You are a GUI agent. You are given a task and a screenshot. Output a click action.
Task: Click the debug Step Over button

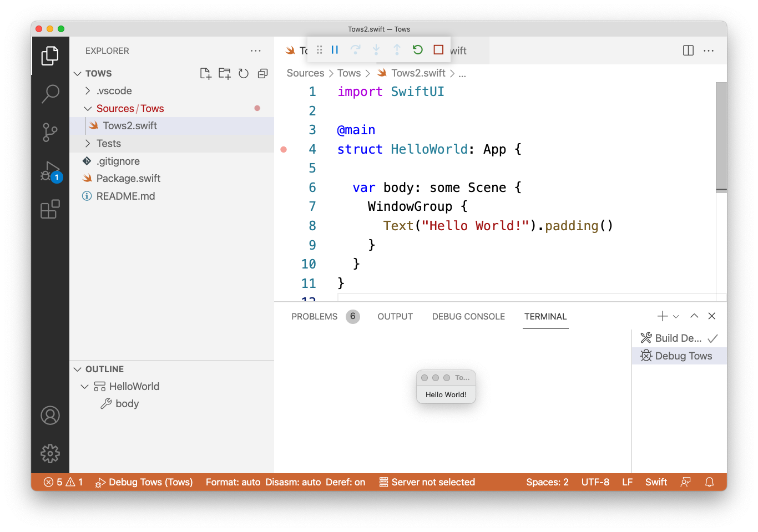[356, 50]
